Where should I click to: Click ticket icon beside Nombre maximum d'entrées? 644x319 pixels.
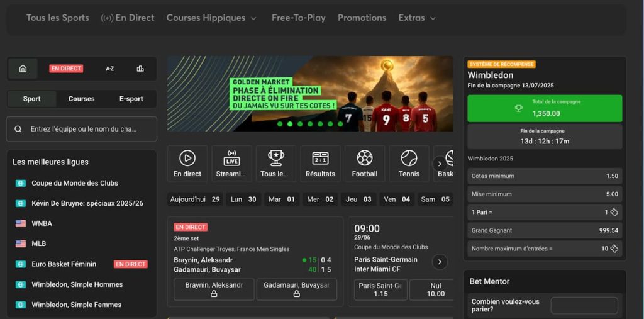point(614,249)
